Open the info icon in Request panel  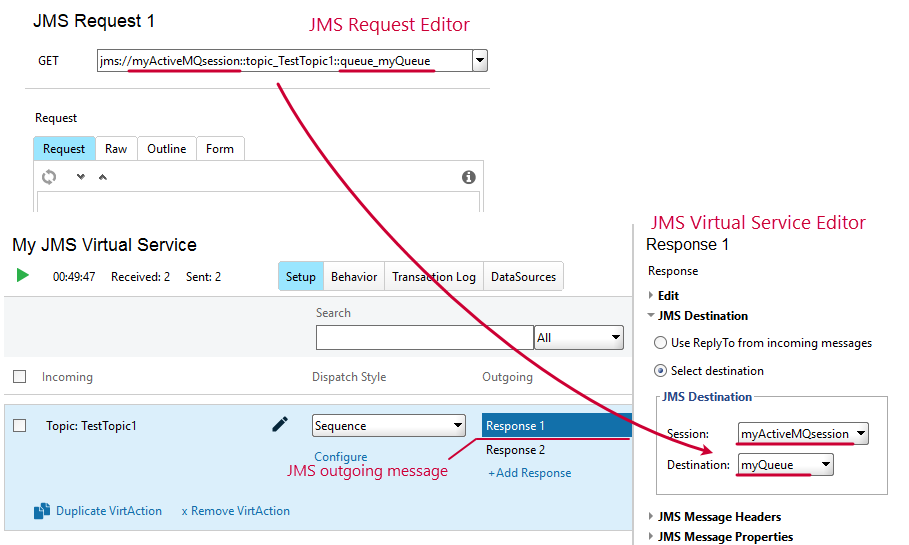468,177
